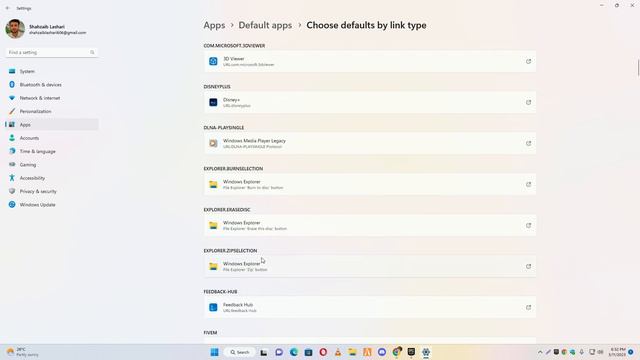Open Accessibility settings
The image size is (640, 360).
click(x=51, y=178)
